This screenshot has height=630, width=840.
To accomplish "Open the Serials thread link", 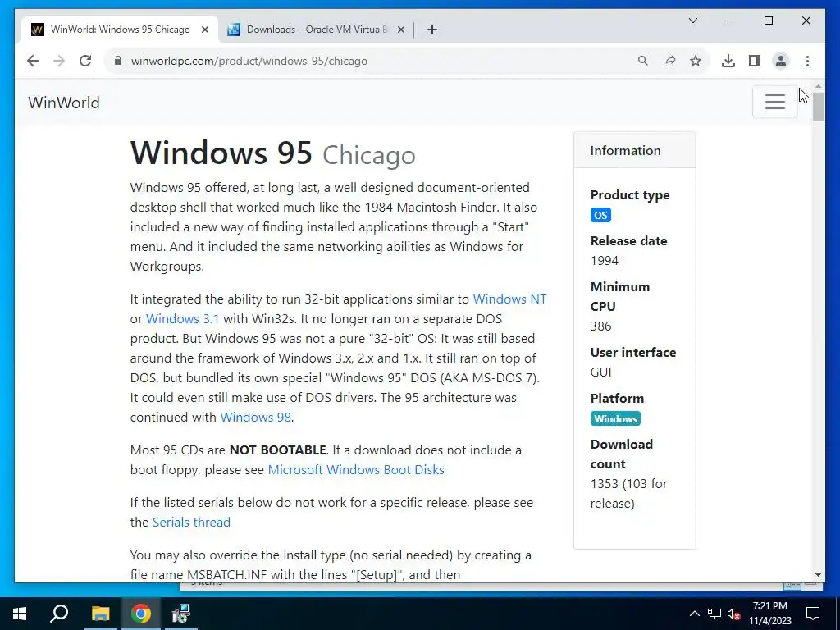I will click(191, 523).
